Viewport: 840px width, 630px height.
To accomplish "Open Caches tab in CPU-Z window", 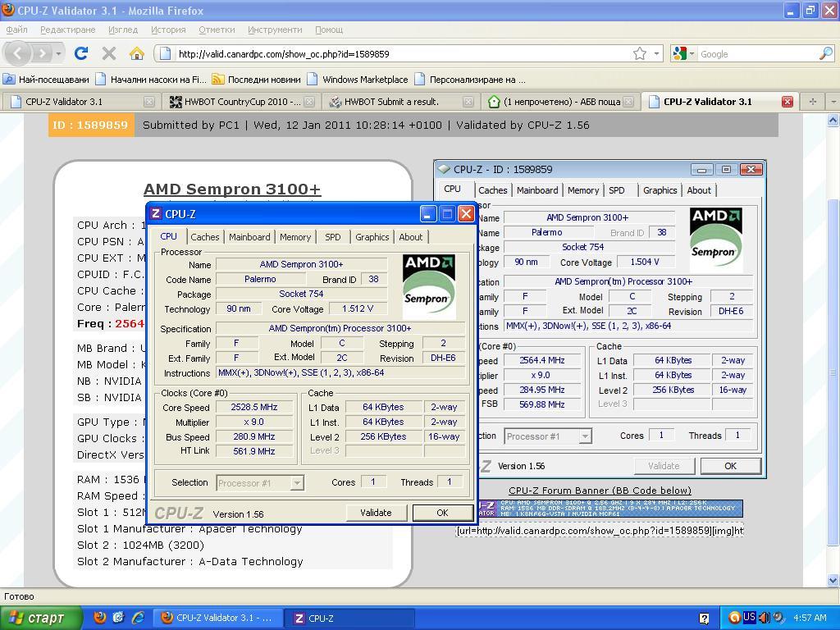I will (x=204, y=237).
